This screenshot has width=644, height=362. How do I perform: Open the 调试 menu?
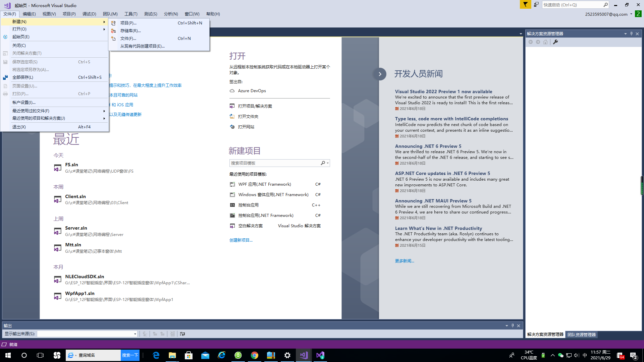88,14
